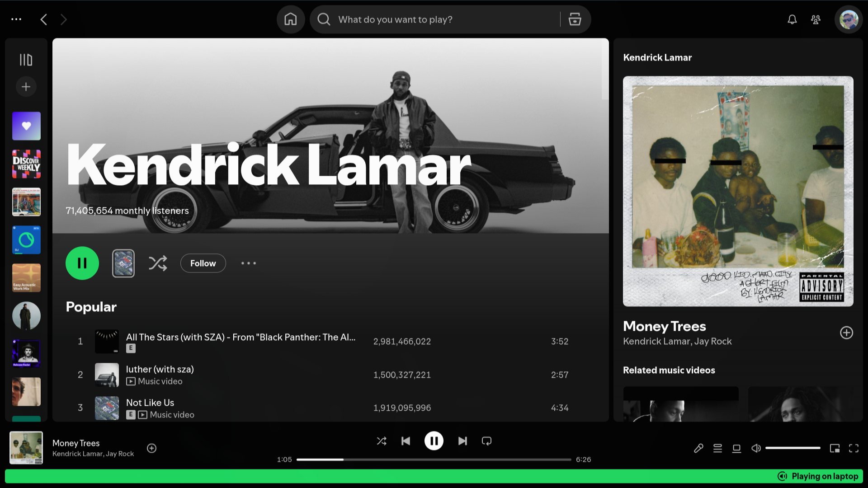The height and width of the screenshot is (488, 868).
Task: Follow Kendrick Lamar
Action: tap(203, 263)
